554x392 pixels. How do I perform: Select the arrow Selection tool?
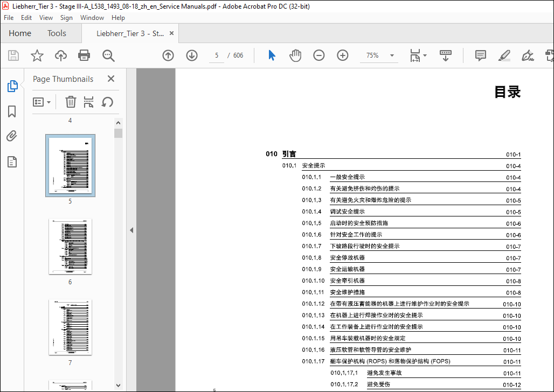pyautogui.click(x=272, y=55)
